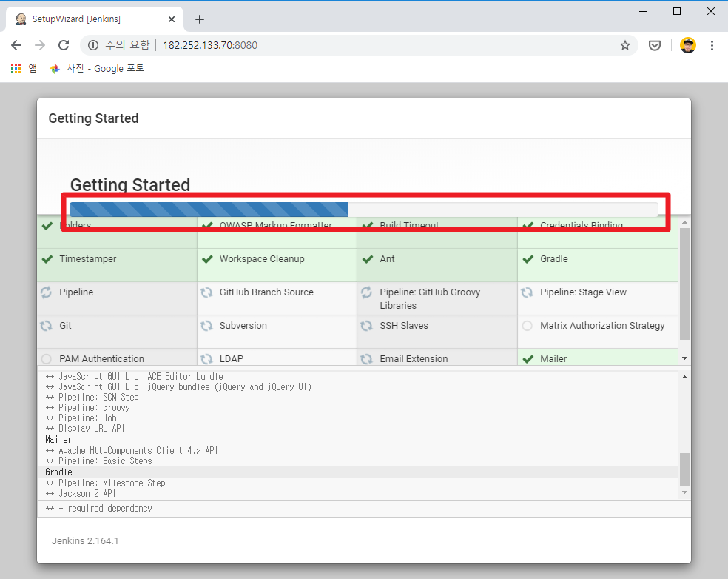Click the Workspace Cleanup checkmark icon

tap(208, 259)
